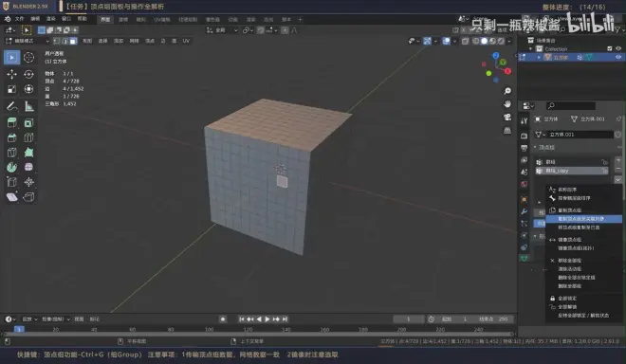Choose the Measure tool icon
Screen dimensions: 626x364
[x=28, y=106]
